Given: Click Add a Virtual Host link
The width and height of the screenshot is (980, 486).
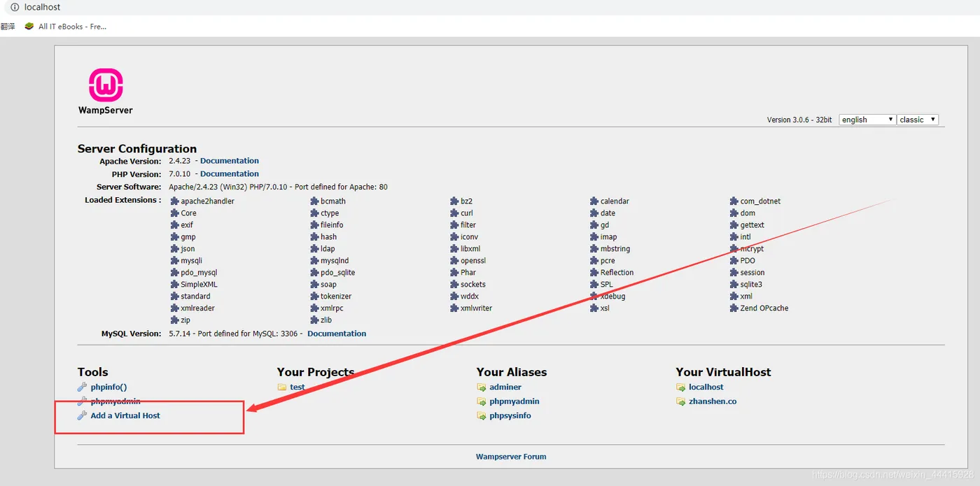Looking at the screenshot, I should tap(125, 415).
